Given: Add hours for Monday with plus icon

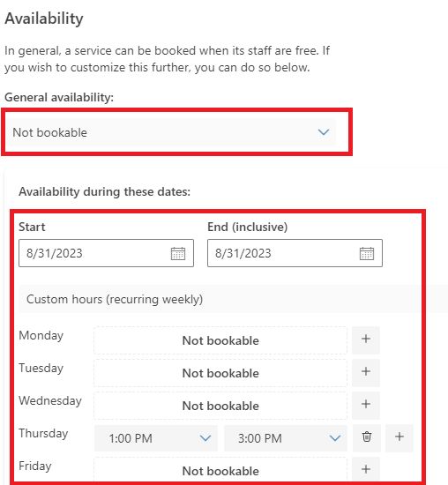Looking at the screenshot, I should click(x=366, y=339).
